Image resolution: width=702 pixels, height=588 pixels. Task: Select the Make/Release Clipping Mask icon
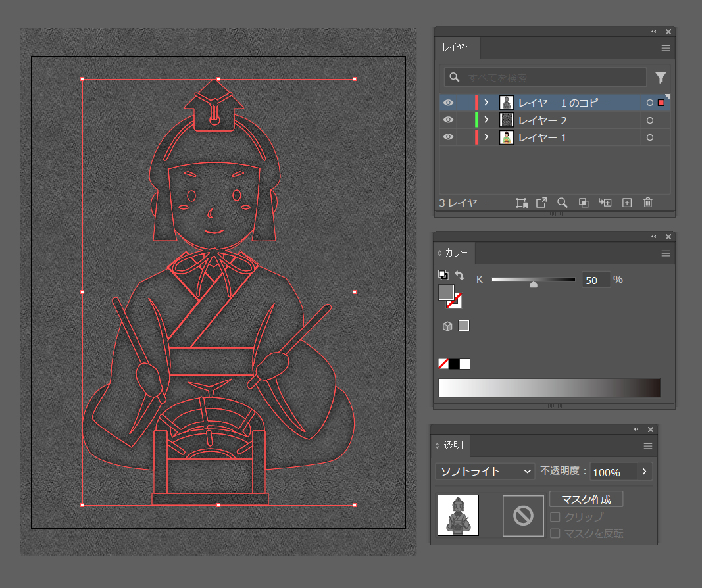point(522,203)
